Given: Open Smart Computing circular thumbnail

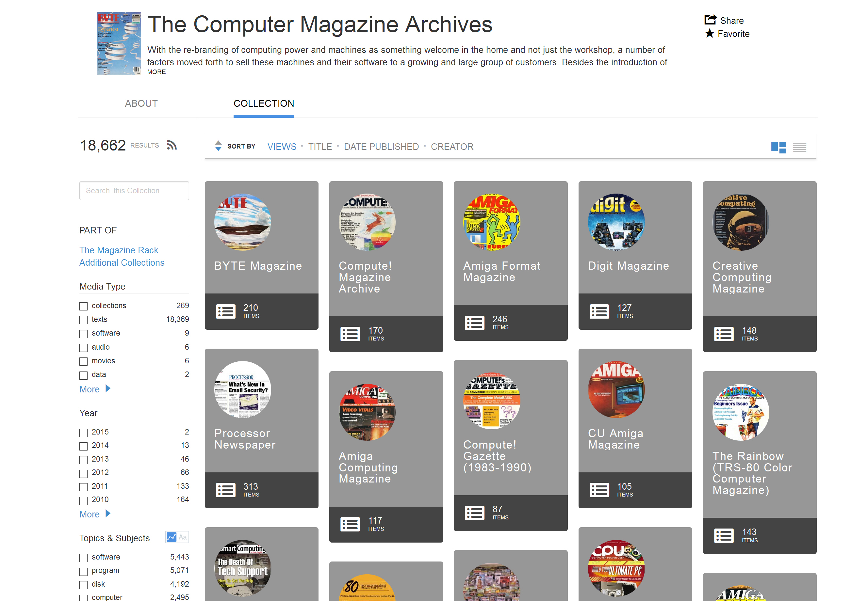Looking at the screenshot, I should [242, 568].
